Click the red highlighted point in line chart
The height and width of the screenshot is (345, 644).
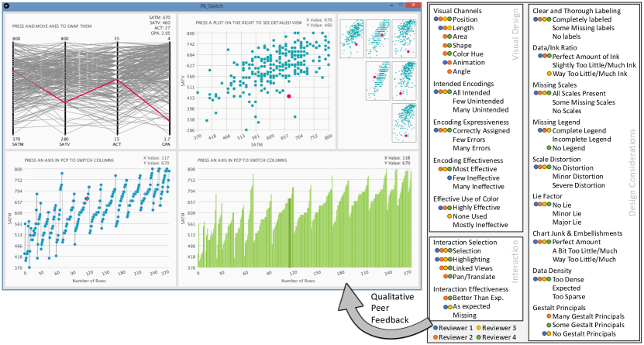coord(87,198)
